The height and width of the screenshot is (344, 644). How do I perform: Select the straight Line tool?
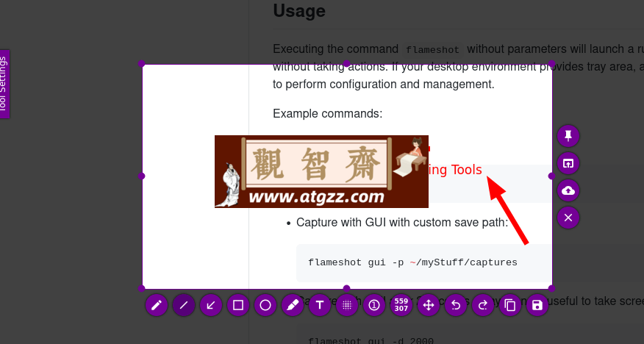(184, 305)
